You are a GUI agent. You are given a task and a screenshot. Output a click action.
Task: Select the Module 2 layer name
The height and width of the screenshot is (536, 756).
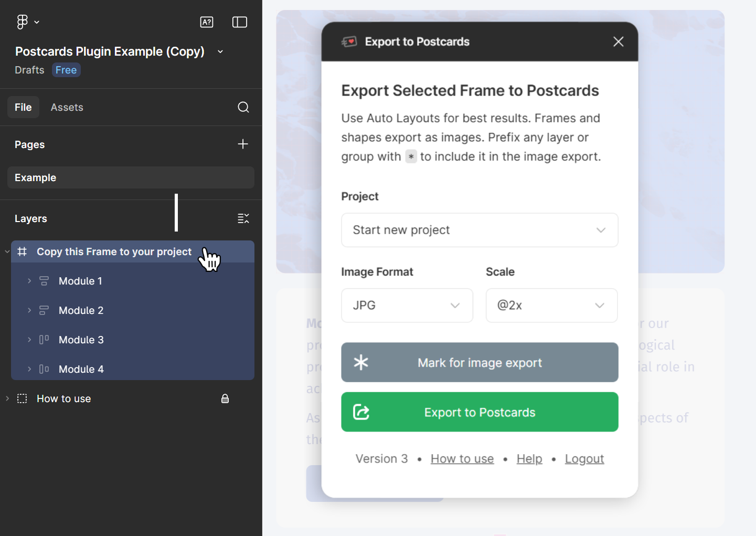81,310
